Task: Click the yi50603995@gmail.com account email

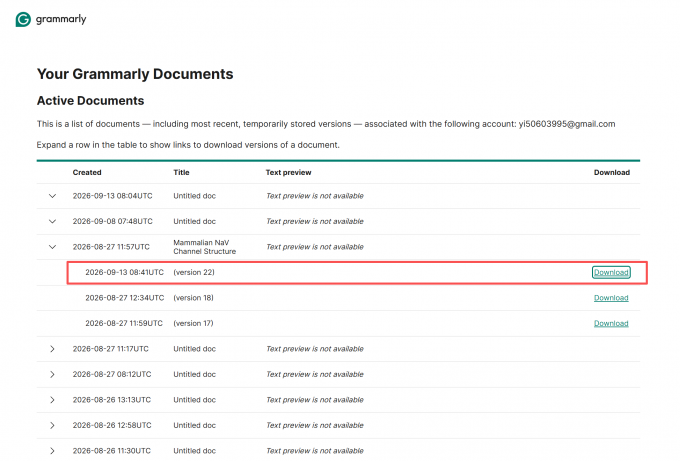Action: coord(567,124)
